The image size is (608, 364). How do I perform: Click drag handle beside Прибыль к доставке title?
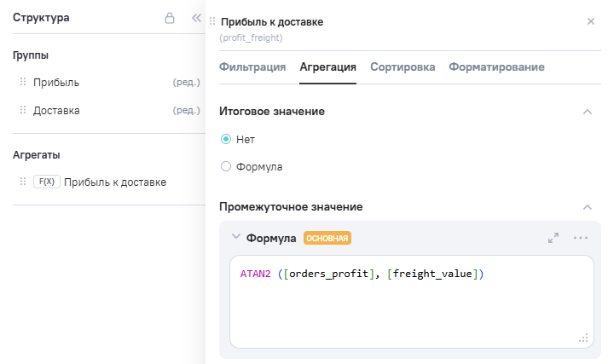point(212,21)
